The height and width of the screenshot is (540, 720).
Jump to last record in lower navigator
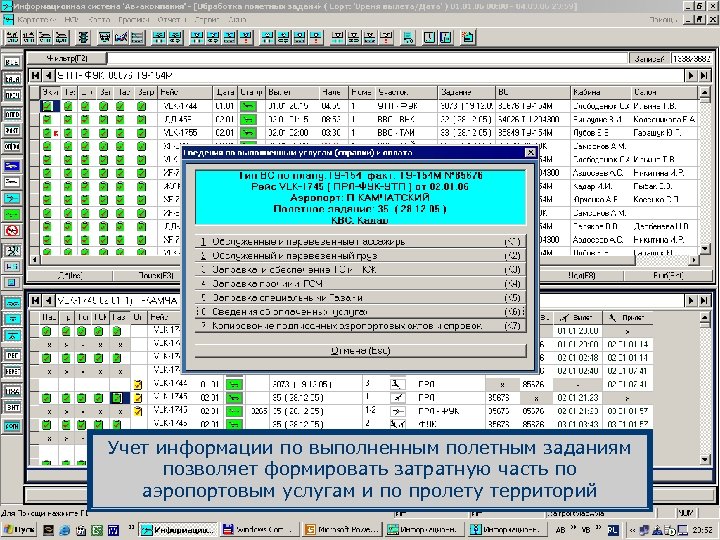tap(704, 300)
